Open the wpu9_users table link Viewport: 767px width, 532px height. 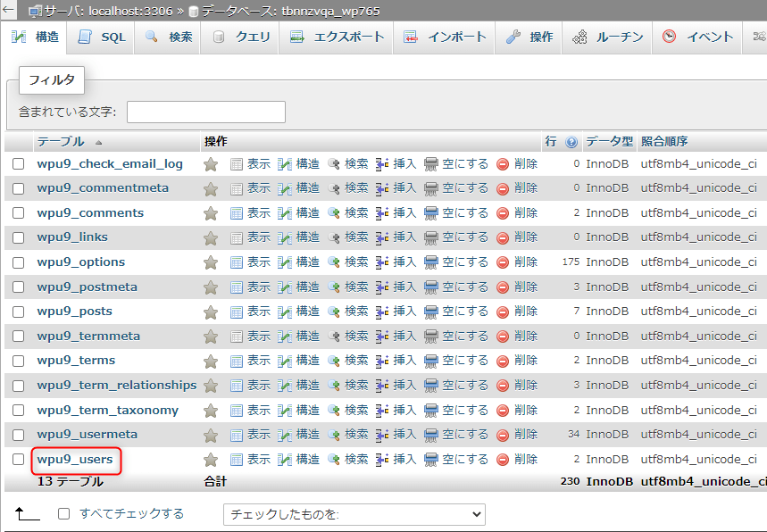tap(75, 460)
